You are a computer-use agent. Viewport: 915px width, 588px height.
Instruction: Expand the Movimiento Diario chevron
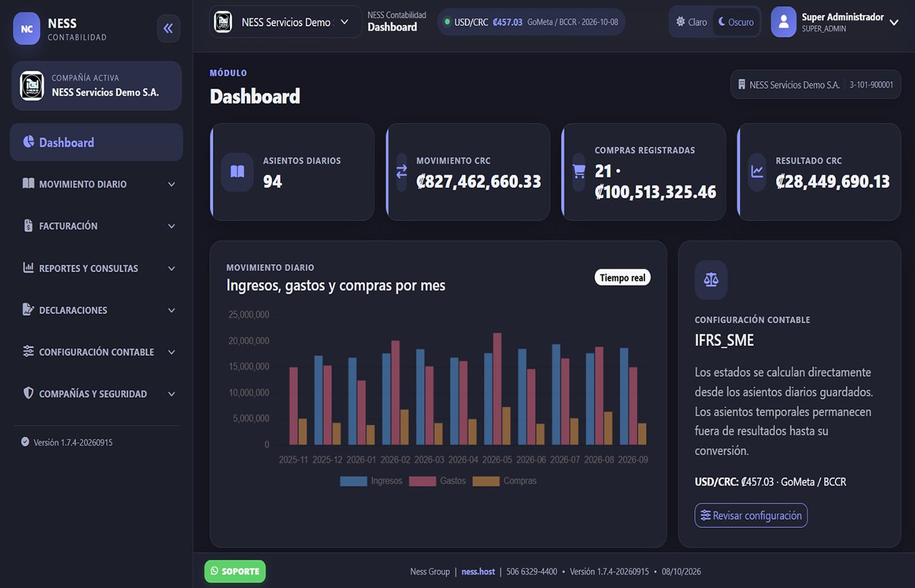[171, 184]
